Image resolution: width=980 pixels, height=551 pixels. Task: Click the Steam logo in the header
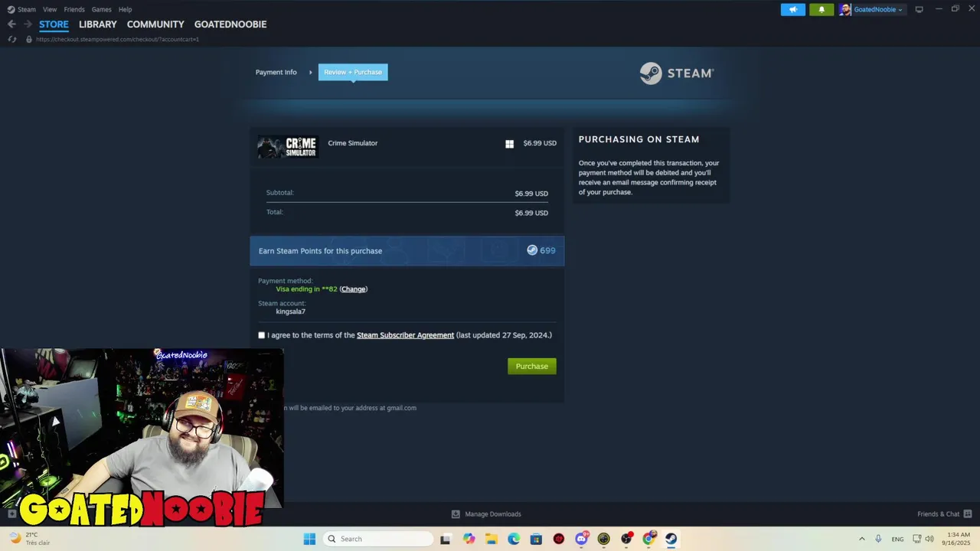coord(677,73)
